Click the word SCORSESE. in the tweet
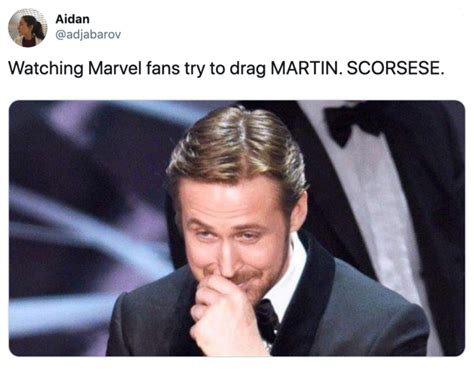 click(x=396, y=68)
